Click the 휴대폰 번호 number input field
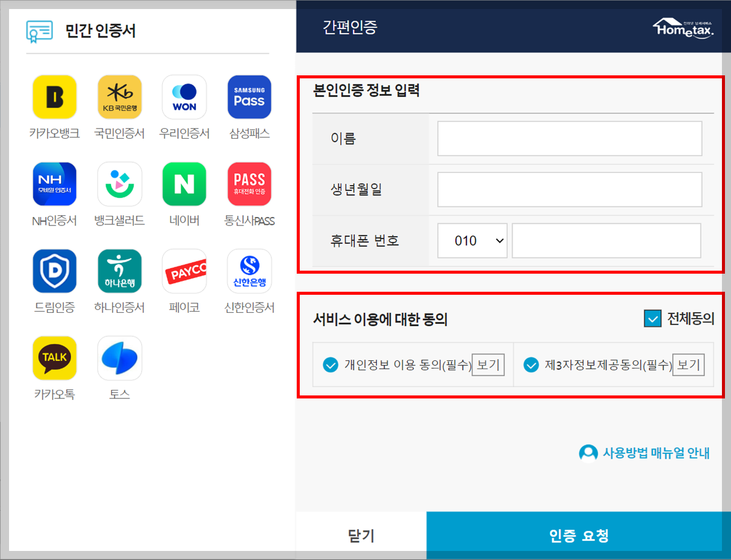The height and width of the screenshot is (560, 731). (x=607, y=241)
